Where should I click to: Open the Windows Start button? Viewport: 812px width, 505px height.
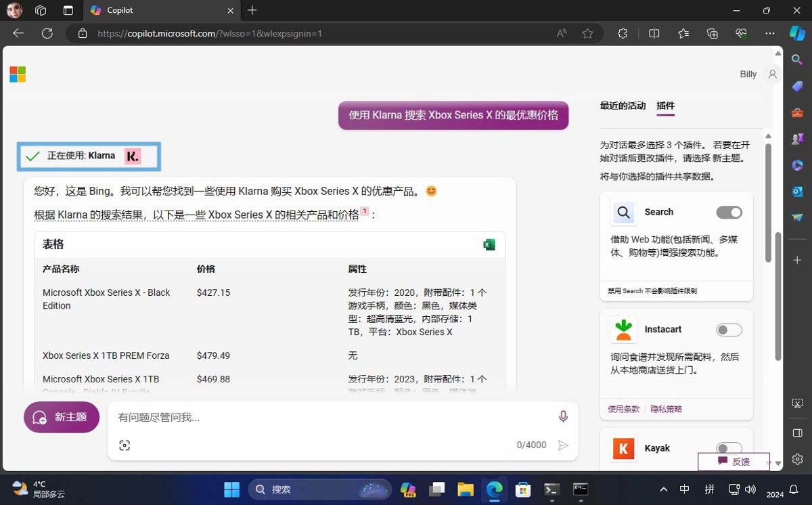click(x=231, y=489)
